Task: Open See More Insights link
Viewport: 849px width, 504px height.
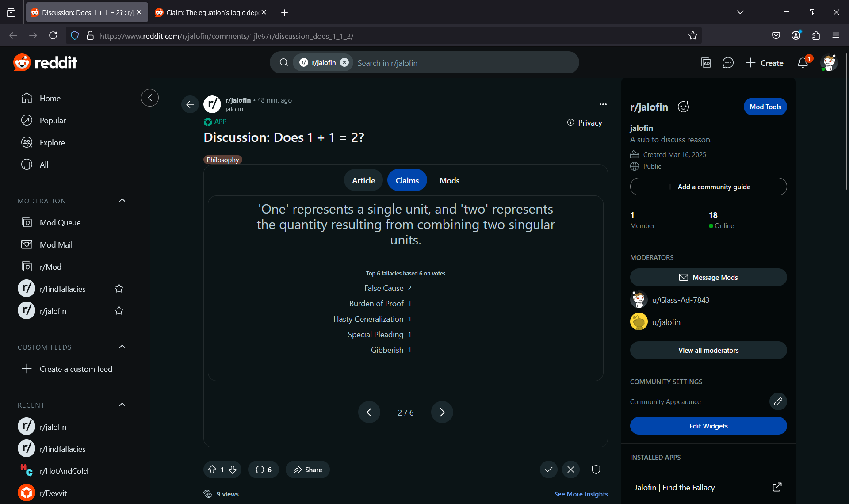Action: 581,494
